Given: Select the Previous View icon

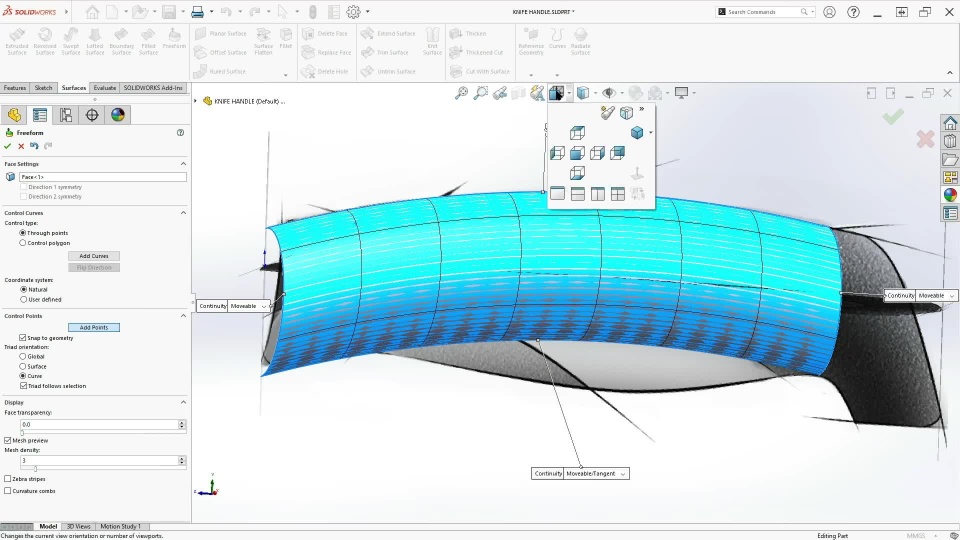Looking at the screenshot, I should pos(500,93).
